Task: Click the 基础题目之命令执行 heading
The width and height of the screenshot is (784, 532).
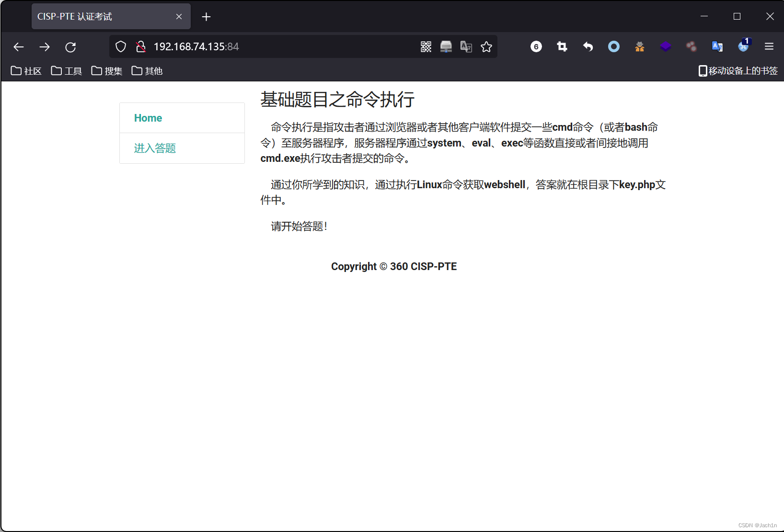Action: tap(337, 100)
